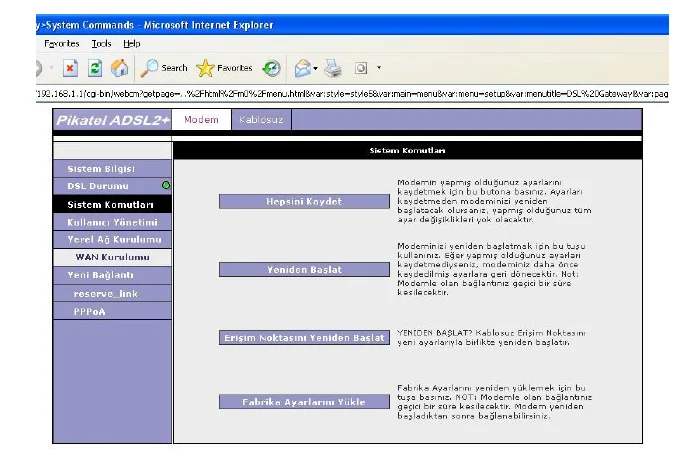Open the Favorites star in toolbar
Viewport: 680px width, 466px height.
point(205,68)
